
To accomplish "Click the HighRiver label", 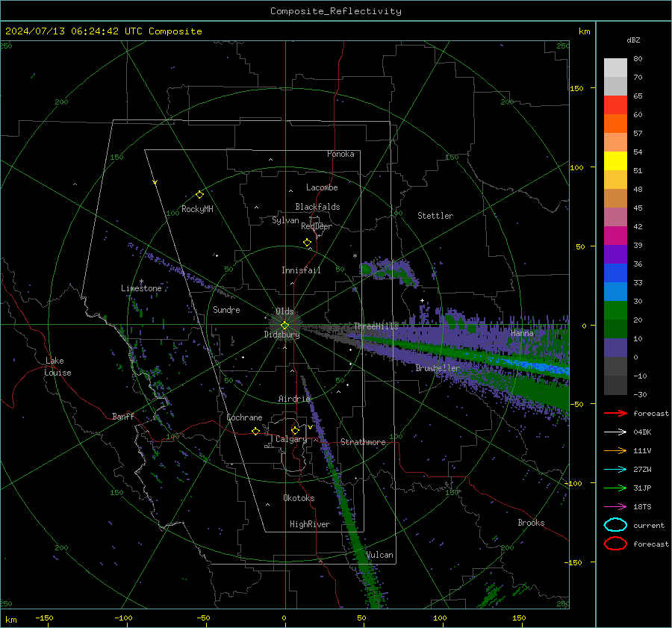I will click(x=310, y=524).
